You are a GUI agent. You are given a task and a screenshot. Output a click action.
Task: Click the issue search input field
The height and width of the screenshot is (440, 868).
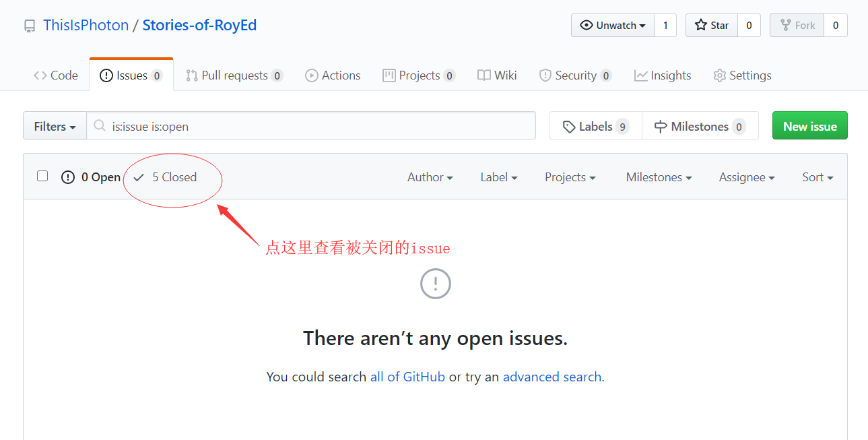point(311,126)
